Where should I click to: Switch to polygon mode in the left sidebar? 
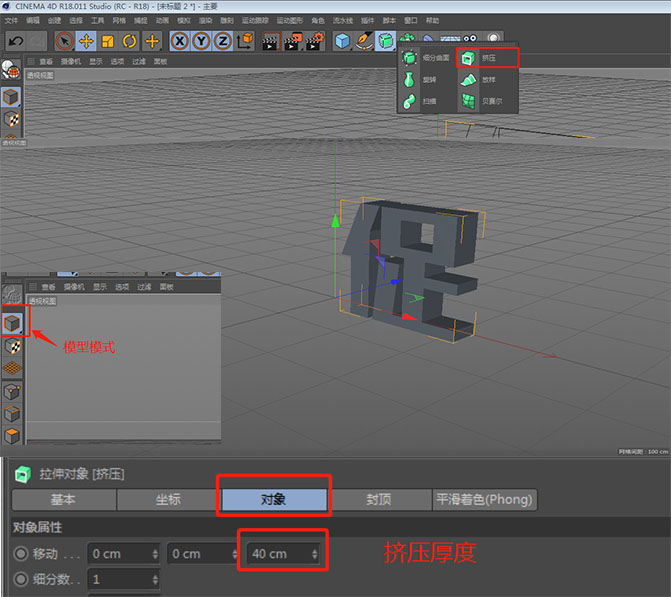tap(12, 435)
